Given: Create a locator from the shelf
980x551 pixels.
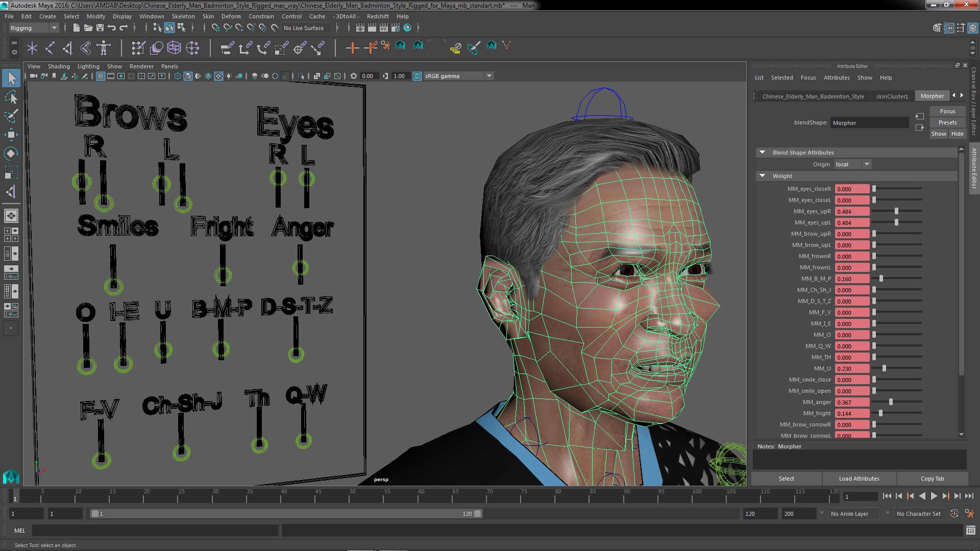Looking at the screenshot, I should pyautogui.click(x=32, y=48).
